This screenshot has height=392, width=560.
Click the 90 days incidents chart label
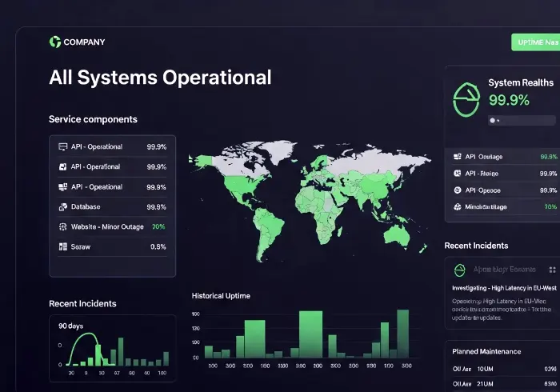tap(70, 326)
